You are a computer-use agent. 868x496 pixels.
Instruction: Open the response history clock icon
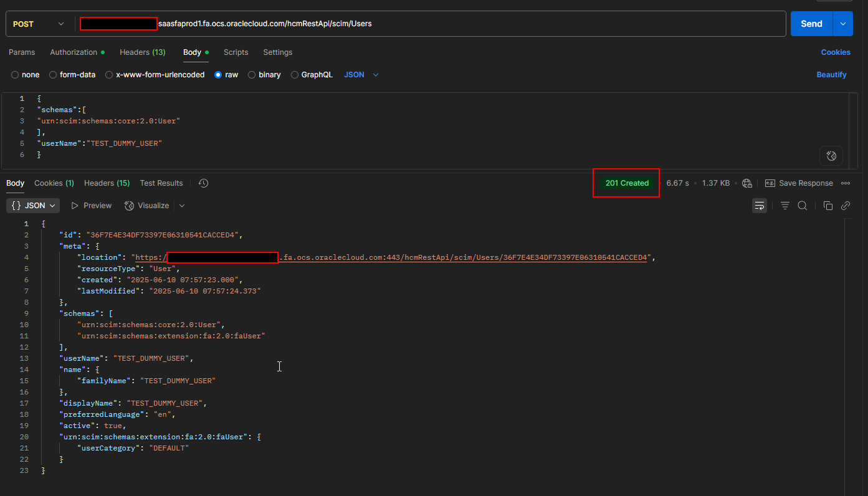[x=203, y=183]
